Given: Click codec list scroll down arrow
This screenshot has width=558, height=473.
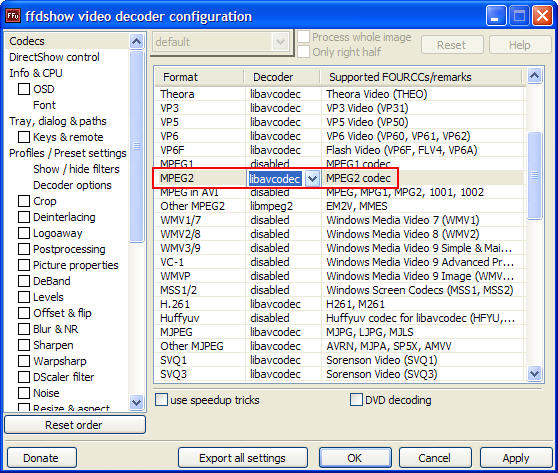Looking at the screenshot, I should click(x=535, y=374).
